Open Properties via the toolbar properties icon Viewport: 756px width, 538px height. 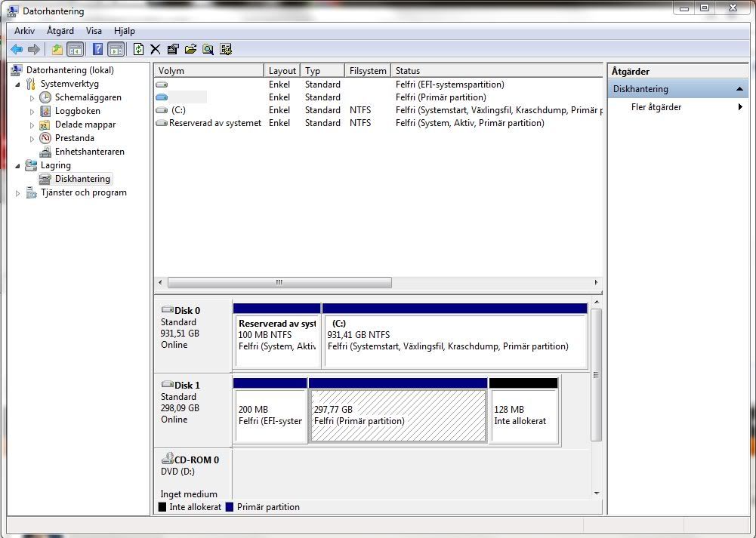(173, 50)
